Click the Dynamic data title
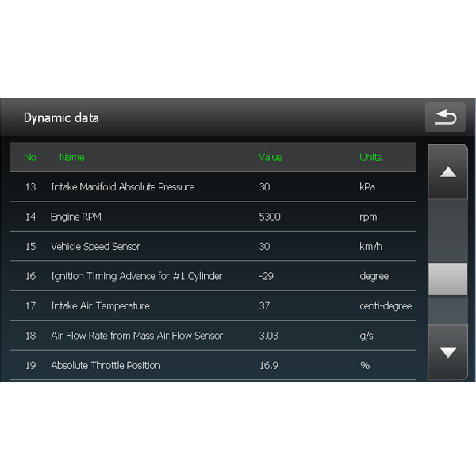The height and width of the screenshot is (476, 476). click(x=61, y=117)
